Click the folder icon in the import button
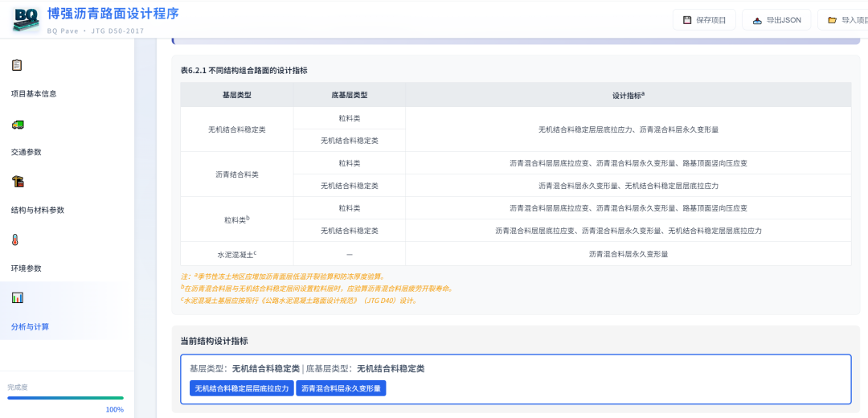The image size is (868, 418). click(x=832, y=20)
